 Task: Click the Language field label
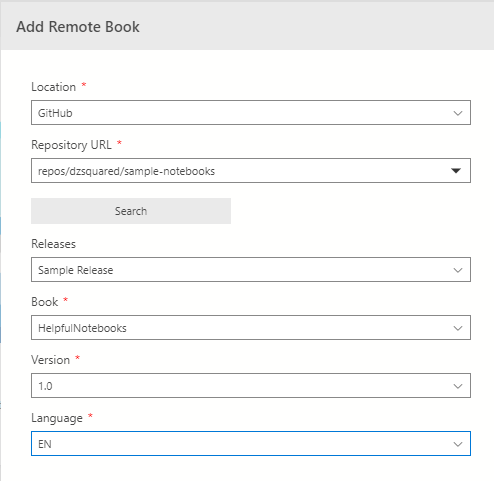57,418
